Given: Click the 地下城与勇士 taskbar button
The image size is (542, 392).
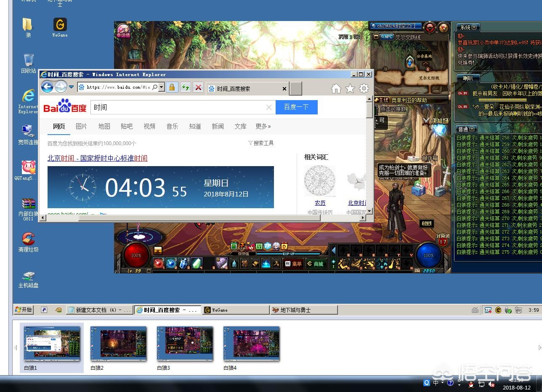Looking at the screenshot, I should coord(303,310).
